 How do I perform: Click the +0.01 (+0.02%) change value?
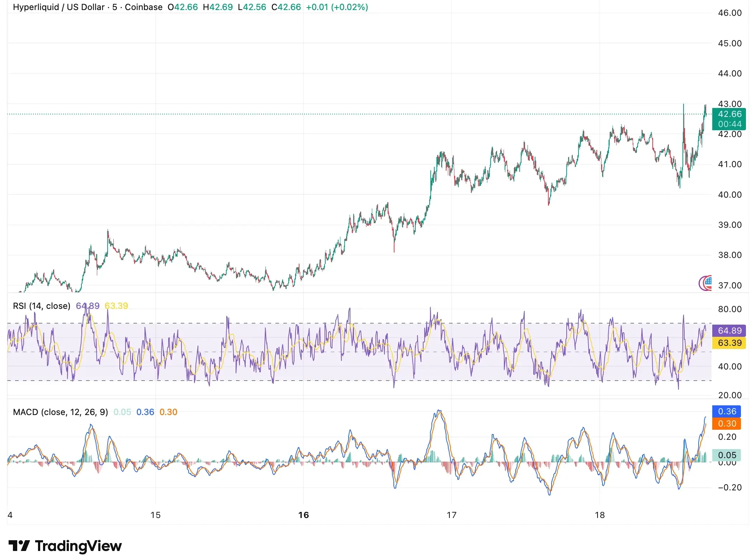click(x=337, y=7)
